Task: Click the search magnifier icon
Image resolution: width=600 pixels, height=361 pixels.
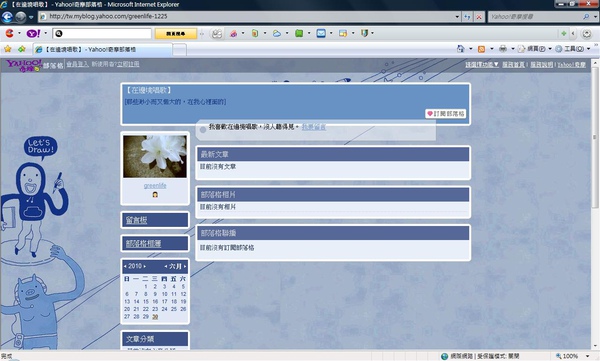Action: click(586, 16)
